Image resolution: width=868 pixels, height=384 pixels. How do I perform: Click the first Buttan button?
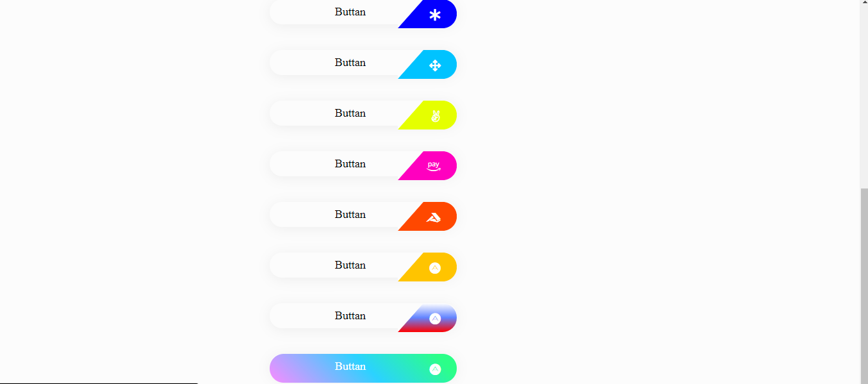[x=350, y=12]
